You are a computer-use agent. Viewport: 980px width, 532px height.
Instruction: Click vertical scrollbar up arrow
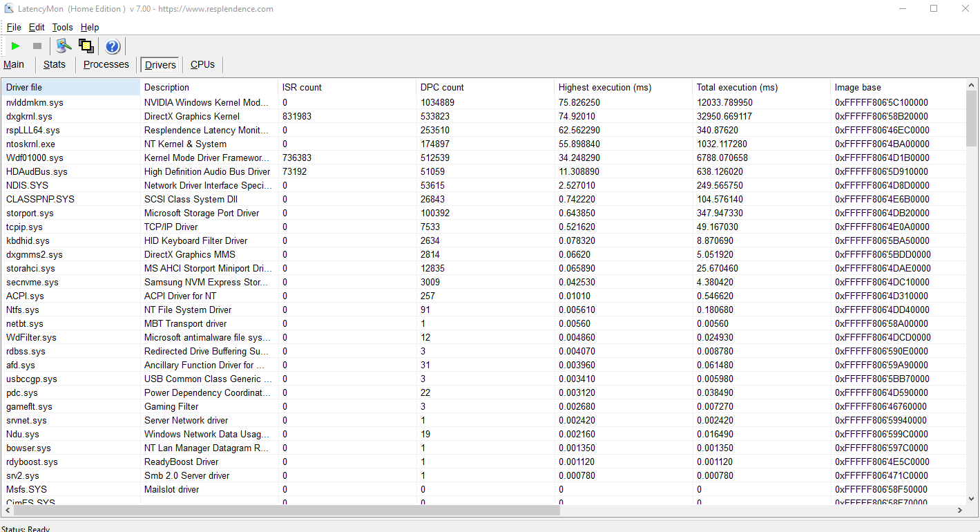971,85
